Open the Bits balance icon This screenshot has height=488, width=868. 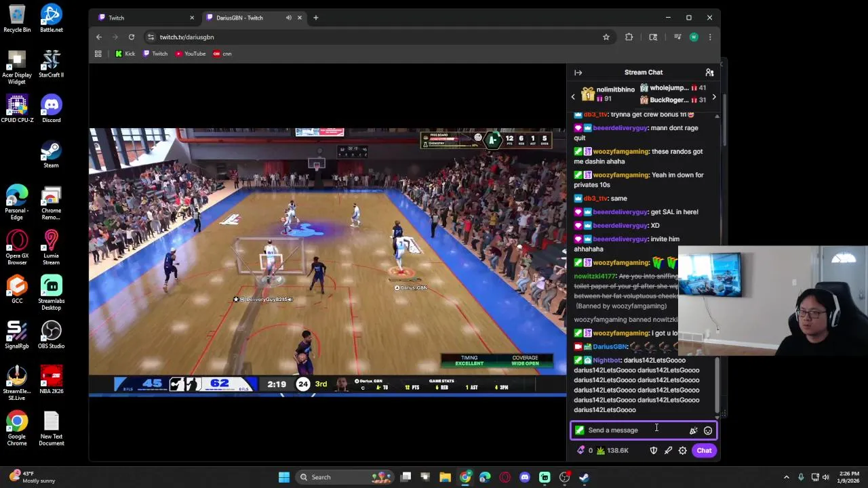(580, 451)
